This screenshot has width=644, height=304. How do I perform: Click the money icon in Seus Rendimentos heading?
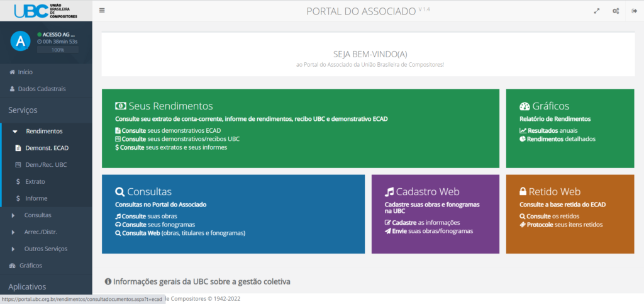click(120, 106)
